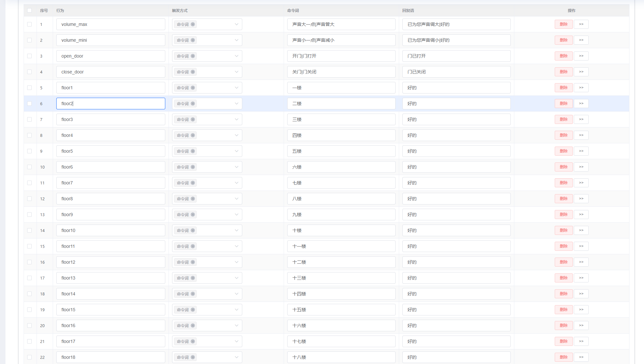Image resolution: width=644 pixels, height=364 pixels.
Task: Click the 行为 column header
Action: [60, 10]
